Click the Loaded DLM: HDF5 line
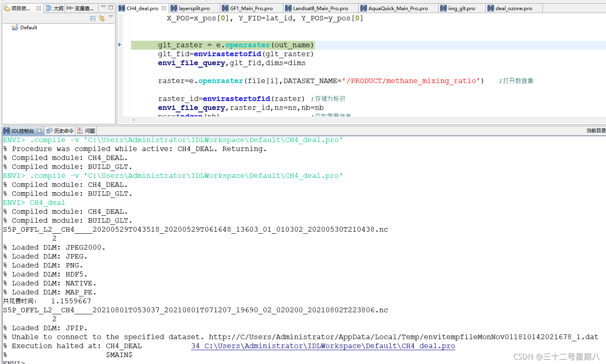The width and height of the screenshot is (606, 364). 45,274
